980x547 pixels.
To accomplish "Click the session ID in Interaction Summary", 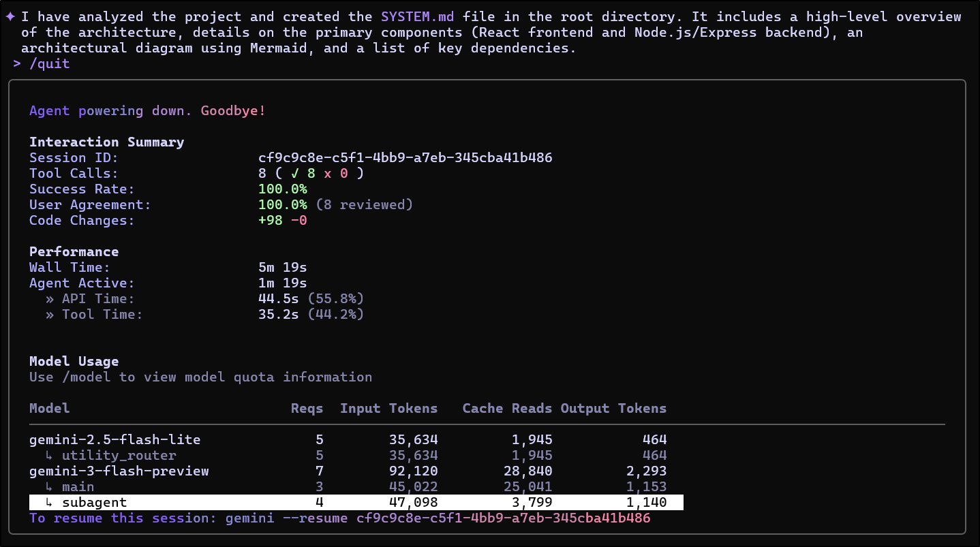I will (405, 158).
